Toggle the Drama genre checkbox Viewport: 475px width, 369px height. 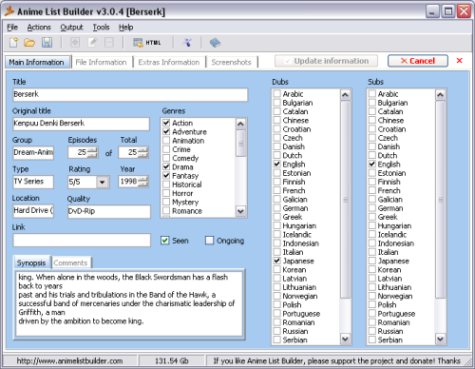click(166, 167)
